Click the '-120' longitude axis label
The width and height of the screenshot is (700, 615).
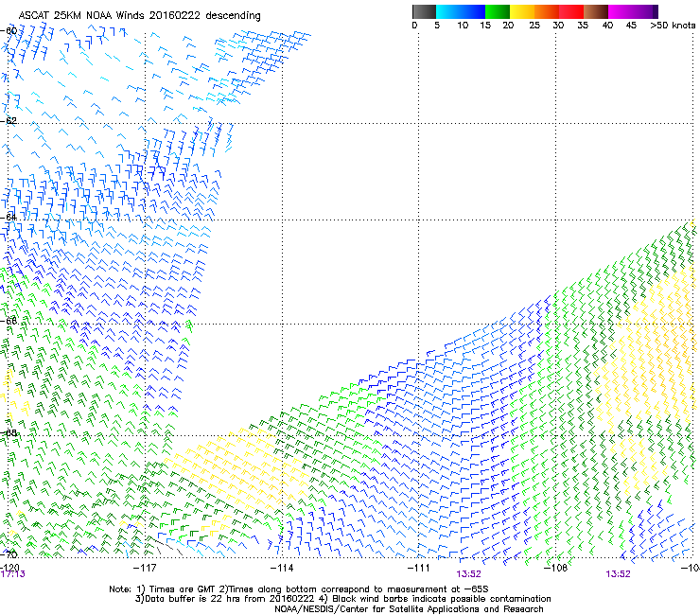tap(9, 567)
